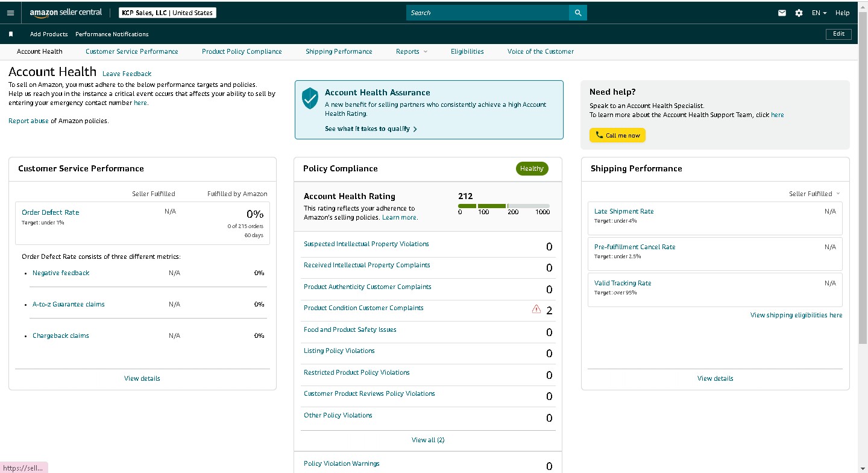Go to Customer Service Performance tab

(132, 52)
